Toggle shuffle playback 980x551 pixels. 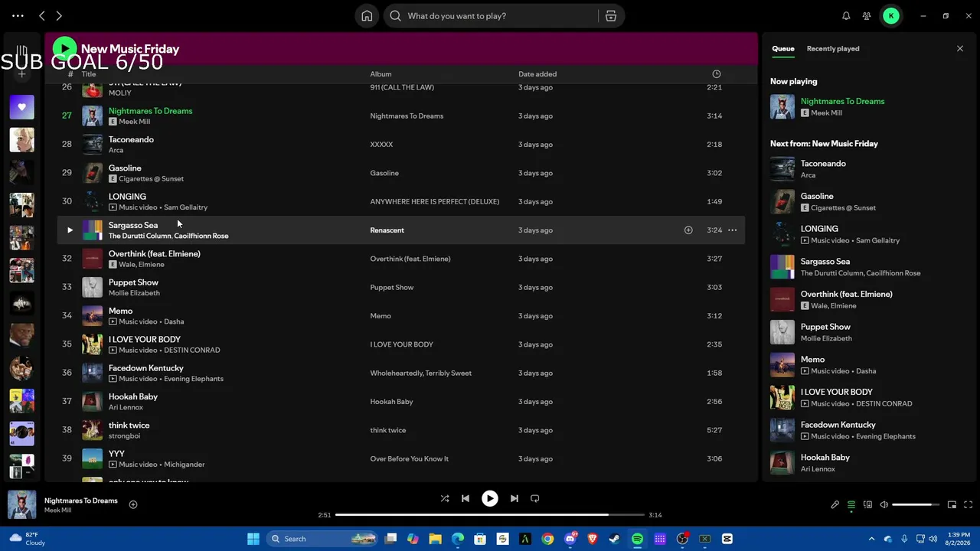coord(445,498)
